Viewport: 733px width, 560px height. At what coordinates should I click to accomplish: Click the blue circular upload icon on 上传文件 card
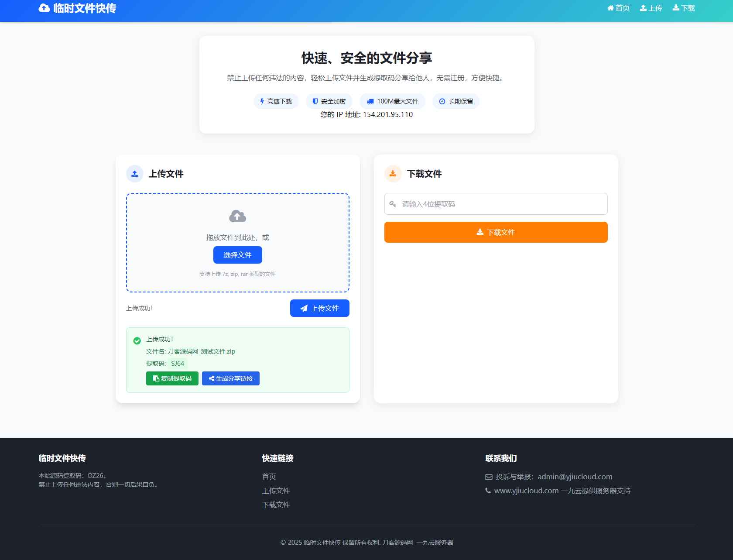[x=134, y=173]
